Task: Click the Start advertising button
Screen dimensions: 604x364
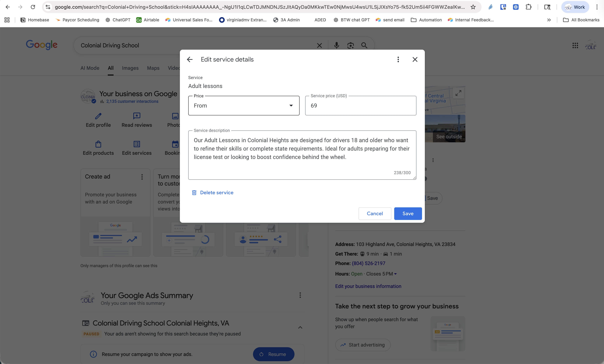Action: coord(363,345)
